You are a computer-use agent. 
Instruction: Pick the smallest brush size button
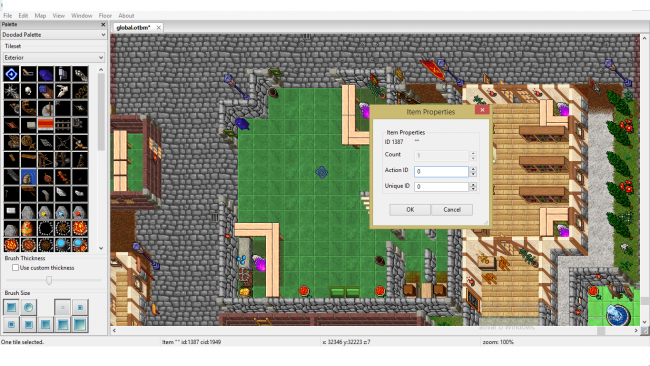pyautogui.click(x=63, y=307)
